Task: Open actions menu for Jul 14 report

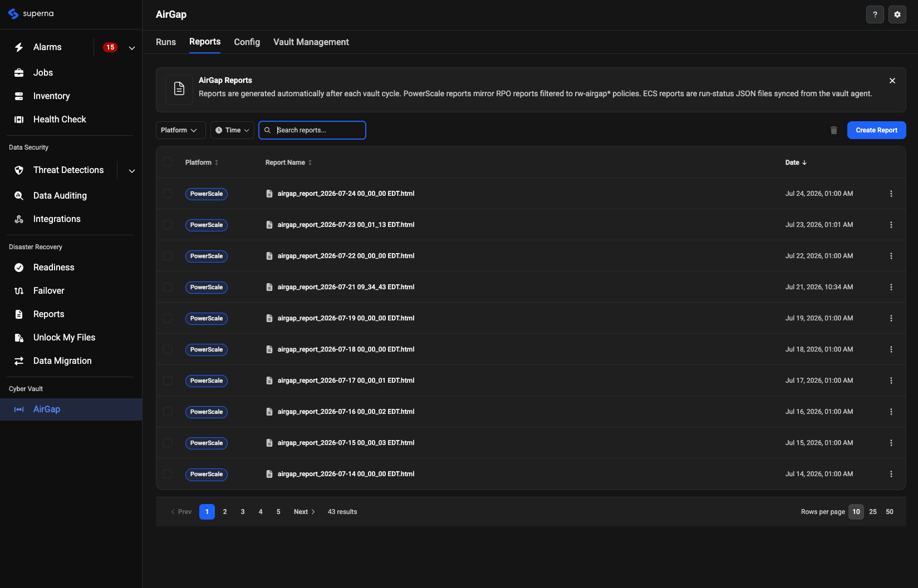Action: click(891, 474)
